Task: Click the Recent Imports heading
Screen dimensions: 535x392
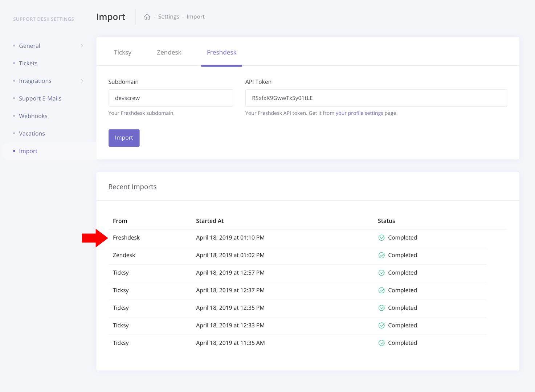Action: coord(132,187)
